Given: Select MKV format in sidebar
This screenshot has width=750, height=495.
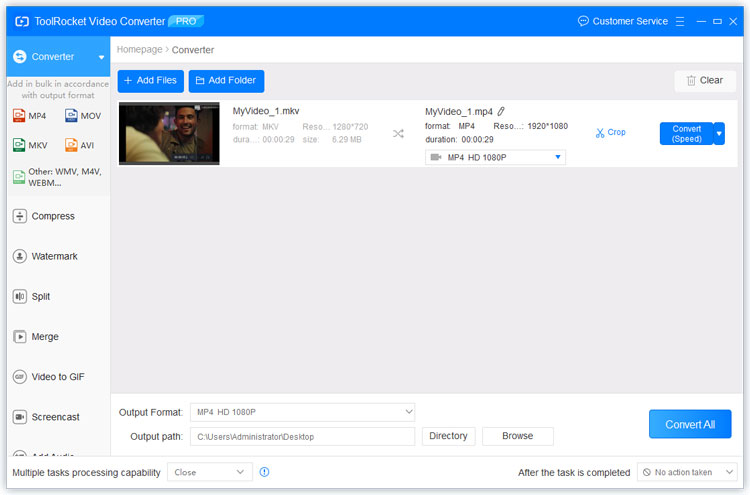Looking at the screenshot, I should (x=30, y=145).
